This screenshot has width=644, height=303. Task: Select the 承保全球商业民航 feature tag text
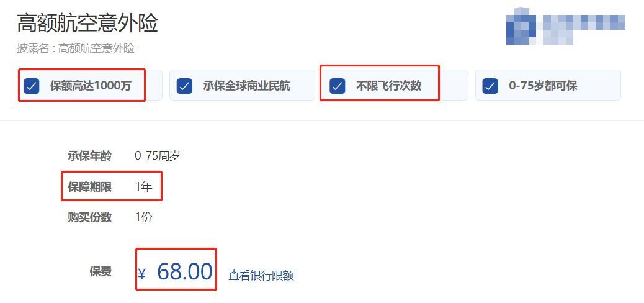[x=246, y=86]
